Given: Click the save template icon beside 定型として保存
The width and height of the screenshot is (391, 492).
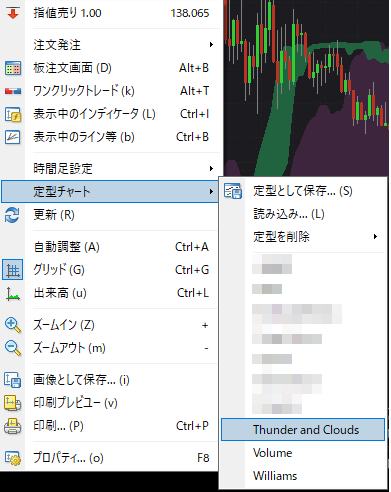Looking at the screenshot, I should pyautogui.click(x=233, y=191).
